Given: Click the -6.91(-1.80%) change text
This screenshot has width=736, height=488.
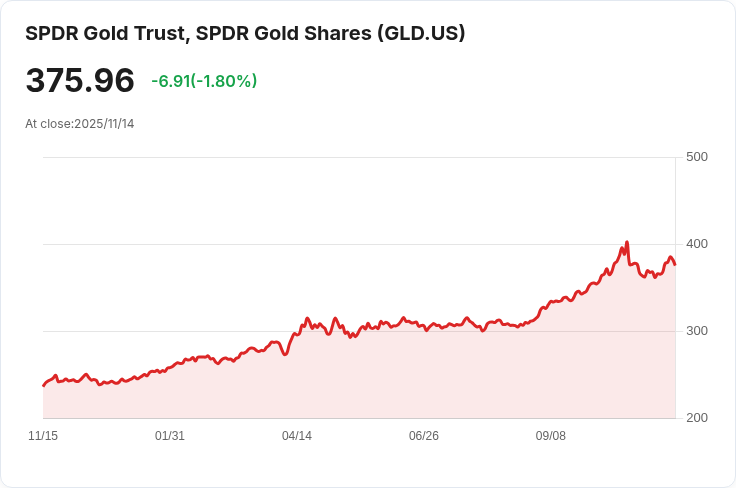Looking at the screenshot, I should click(204, 81).
